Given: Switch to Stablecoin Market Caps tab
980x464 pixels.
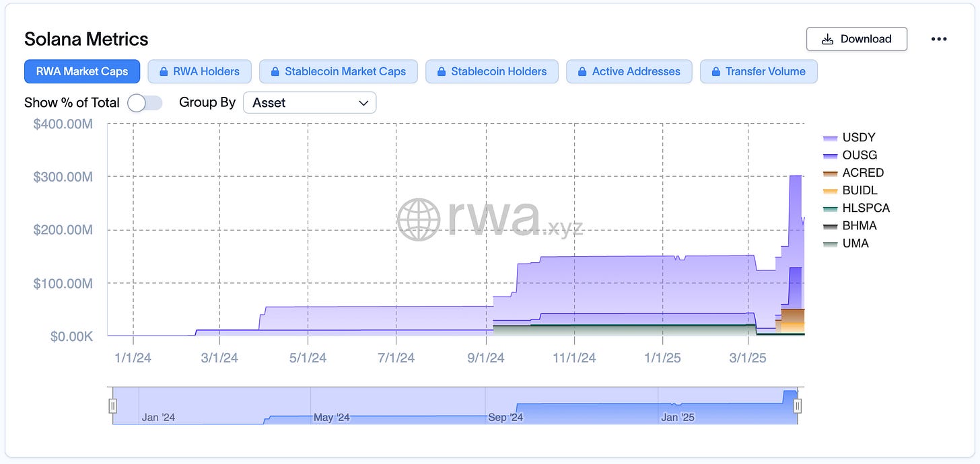Looking at the screenshot, I should 338,71.
